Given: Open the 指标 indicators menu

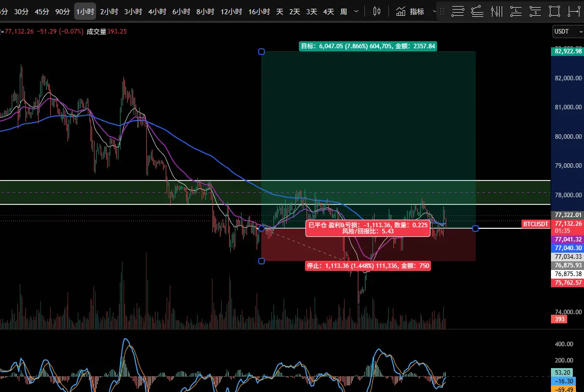Looking at the screenshot, I should 410,12.
